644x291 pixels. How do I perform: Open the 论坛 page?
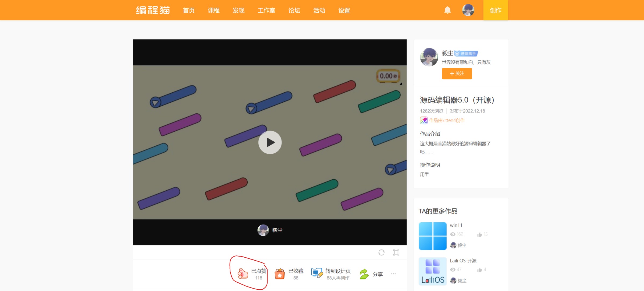(x=294, y=10)
